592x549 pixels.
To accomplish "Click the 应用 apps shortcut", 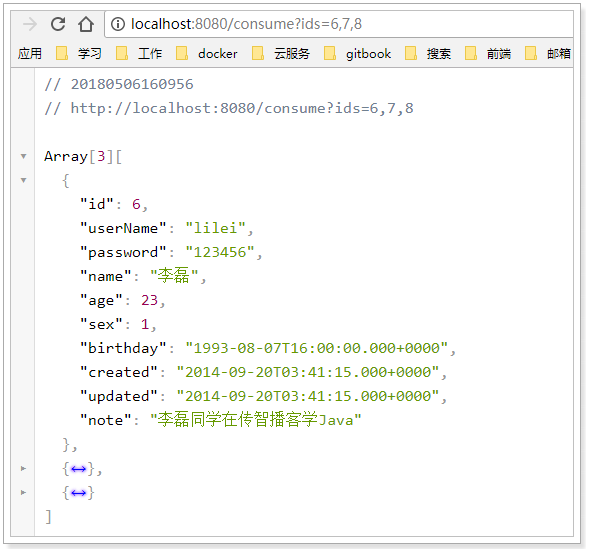I will 29,53.
